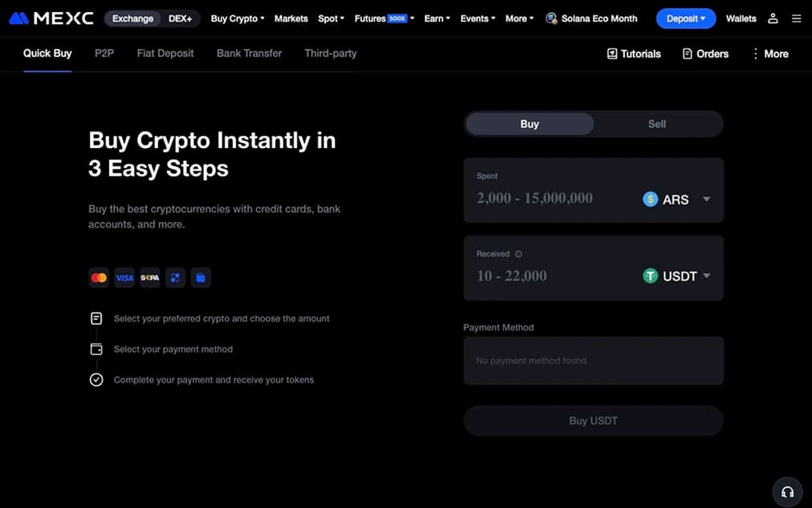Click the Tutorials book icon
Viewport: 812px width, 508px height.
pos(612,53)
